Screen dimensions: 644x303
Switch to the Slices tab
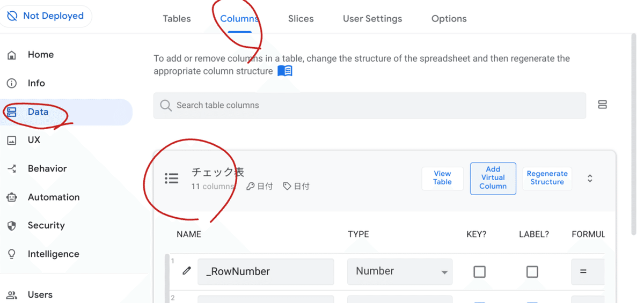(301, 19)
